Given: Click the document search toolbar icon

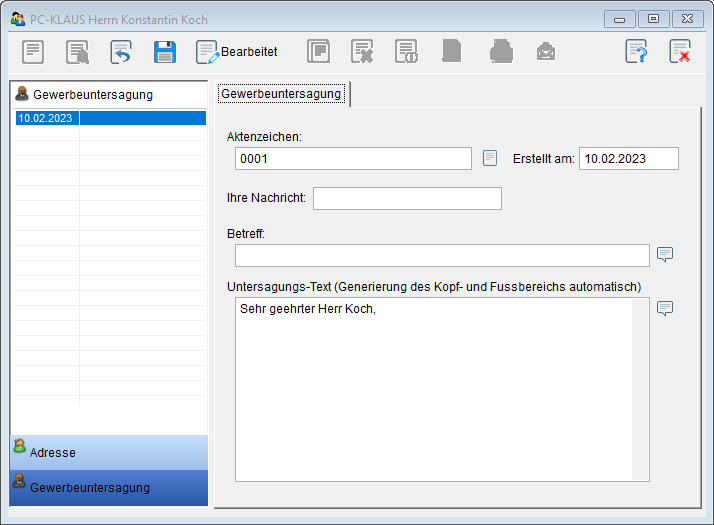Looking at the screenshot, I should [x=77, y=52].
